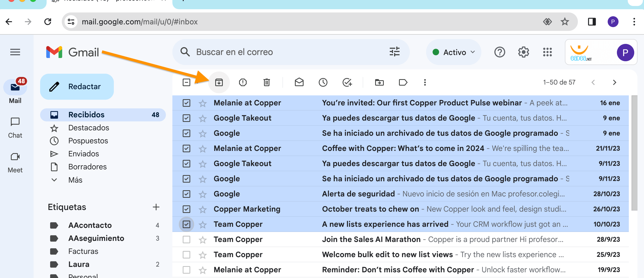This screenshot has width=644, height=278.
Task: Open the toolbar's three-dot more options menu
Action: (x=425, y=82)
